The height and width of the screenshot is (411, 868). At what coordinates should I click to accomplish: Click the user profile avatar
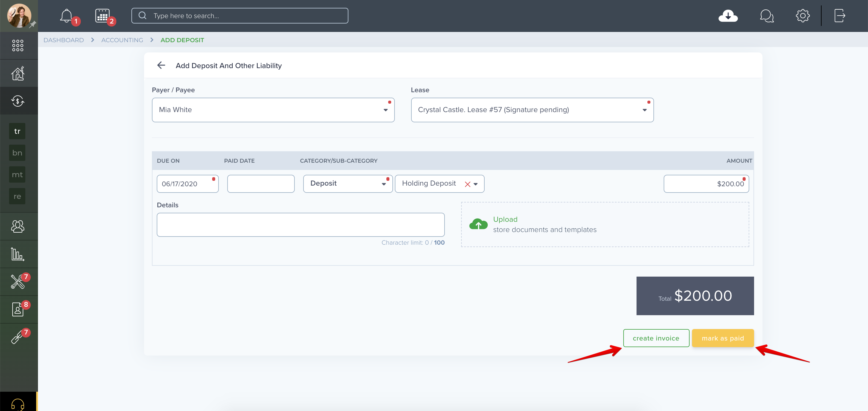click(x=19, y=15)
